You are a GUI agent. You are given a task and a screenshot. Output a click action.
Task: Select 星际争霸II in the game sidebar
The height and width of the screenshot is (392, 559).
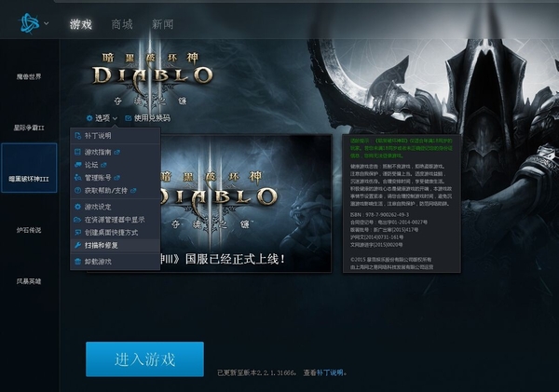[x=29, y=128]
